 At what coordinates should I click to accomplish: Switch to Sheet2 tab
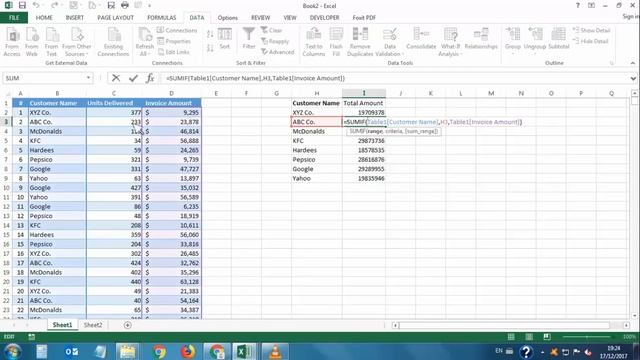coord(93,325)
